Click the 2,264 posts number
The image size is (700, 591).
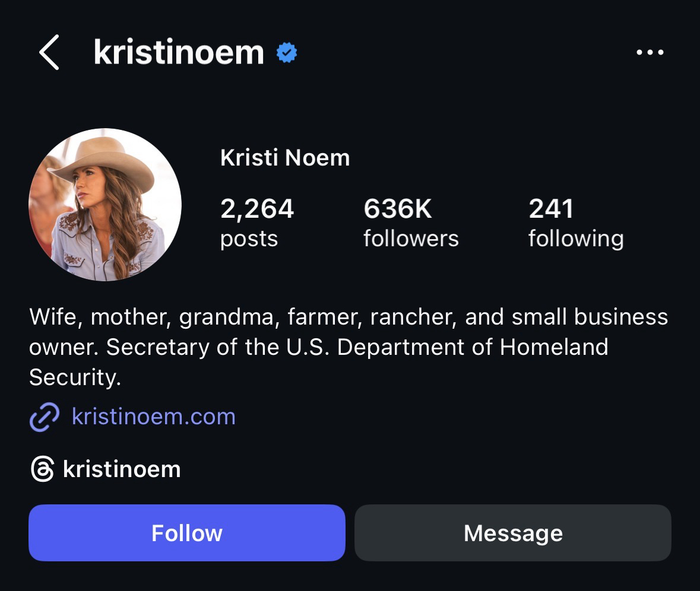pos(257,209)
